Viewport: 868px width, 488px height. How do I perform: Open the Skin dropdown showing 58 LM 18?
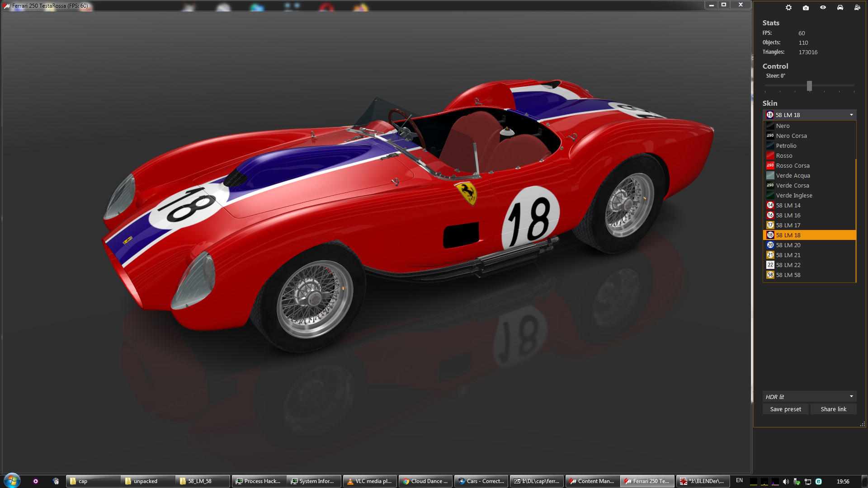coord(809,115)
